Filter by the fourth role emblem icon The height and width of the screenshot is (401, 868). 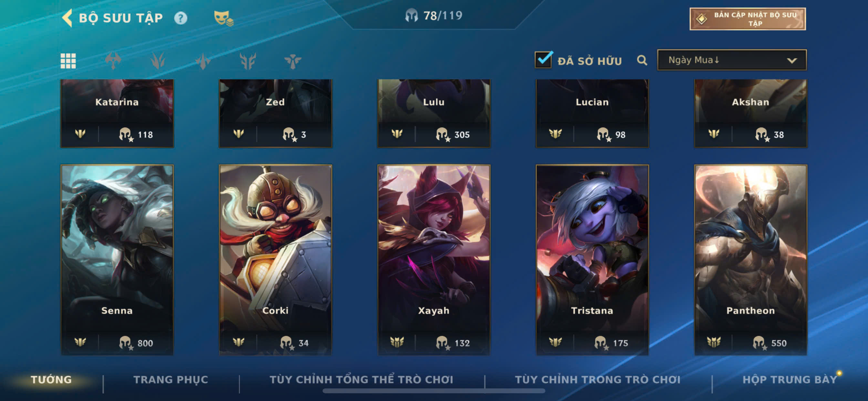pyautogui.click(x=248, y=61)
